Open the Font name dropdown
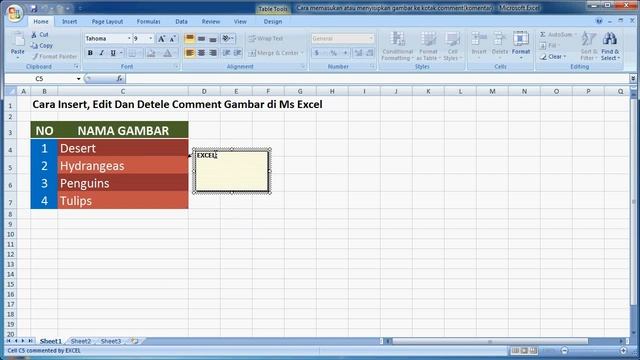Screen dimensions: 640x360 [x=129, y=38]
